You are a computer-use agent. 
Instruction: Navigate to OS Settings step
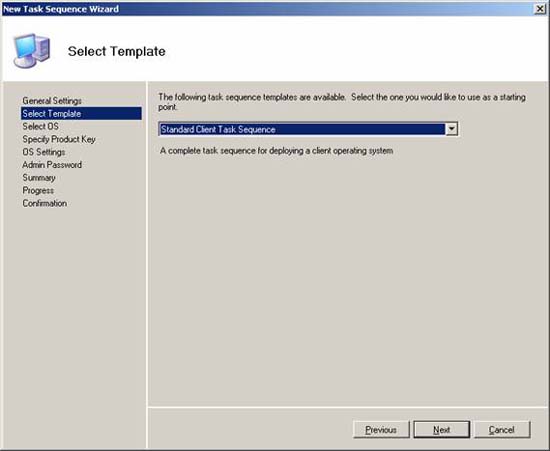44,152
